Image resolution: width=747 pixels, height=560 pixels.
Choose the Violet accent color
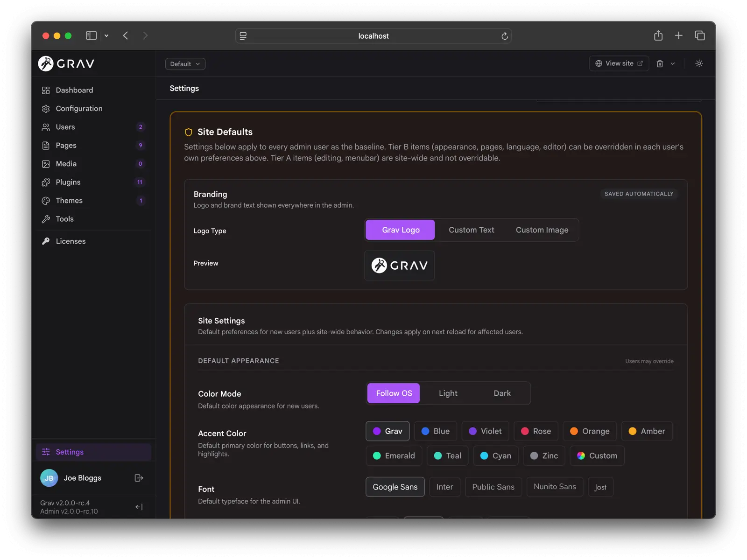point(485,431)
